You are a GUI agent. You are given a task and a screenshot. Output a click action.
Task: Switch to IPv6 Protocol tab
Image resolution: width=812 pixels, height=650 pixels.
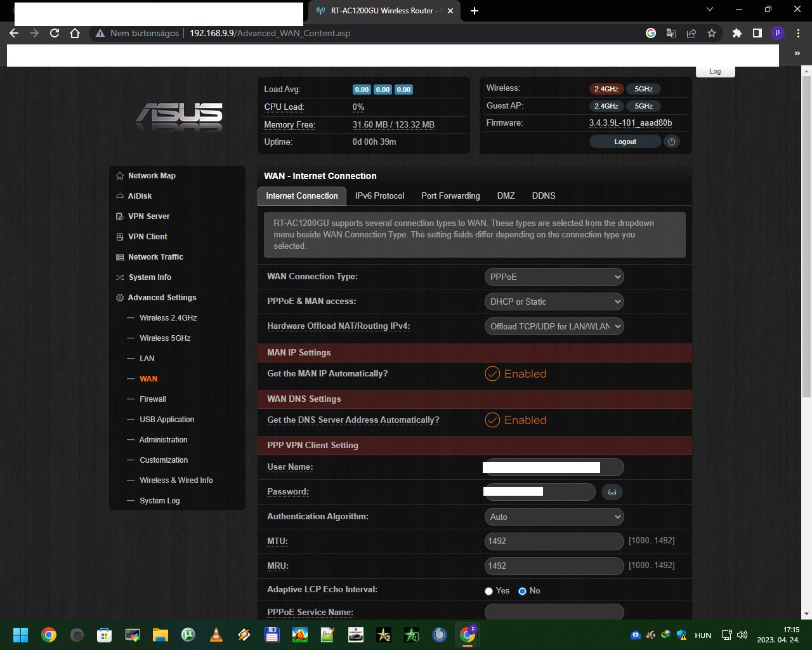coord(379,196)
